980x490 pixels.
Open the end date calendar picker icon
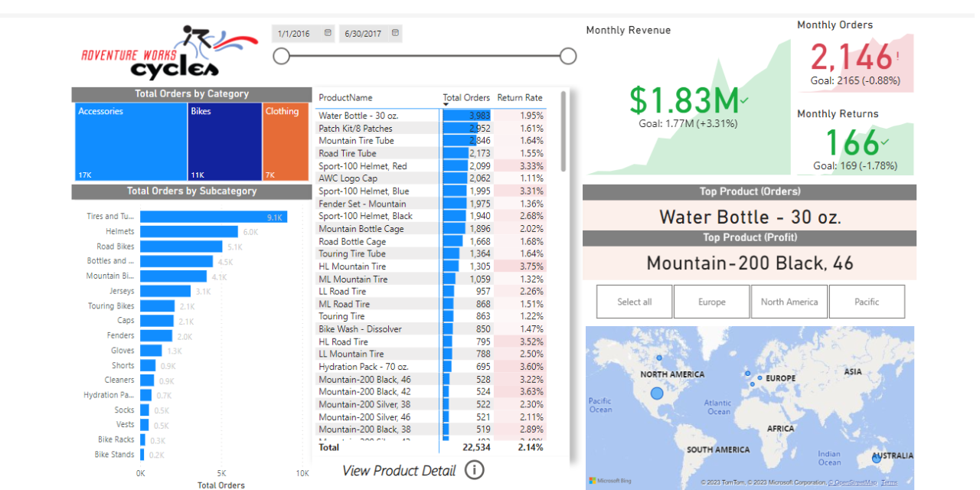[395, 33]
